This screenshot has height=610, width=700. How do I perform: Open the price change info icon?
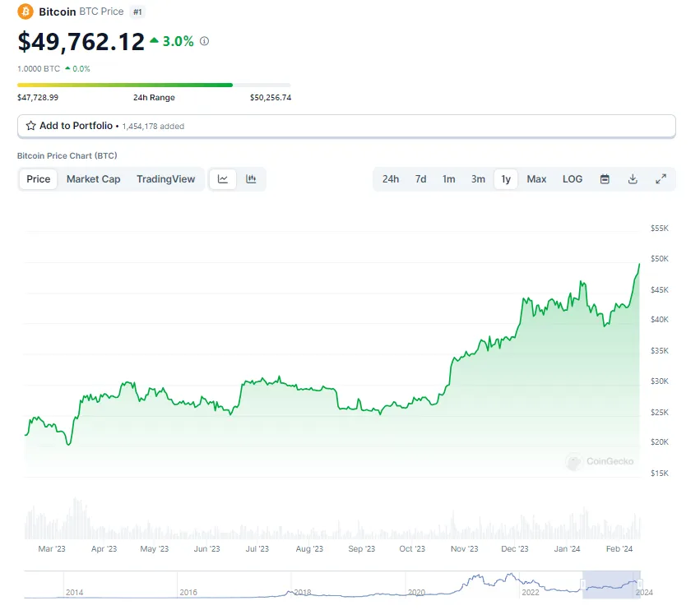(205, 41)
